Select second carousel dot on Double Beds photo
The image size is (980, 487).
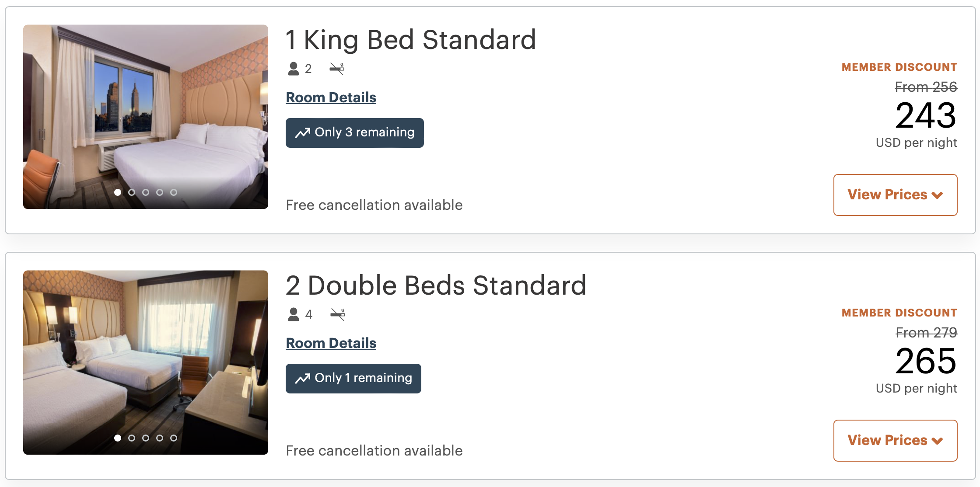point(132,438)
